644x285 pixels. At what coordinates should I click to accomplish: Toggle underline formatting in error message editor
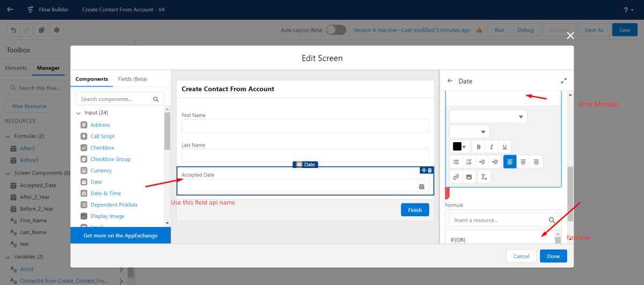point(504,147)
